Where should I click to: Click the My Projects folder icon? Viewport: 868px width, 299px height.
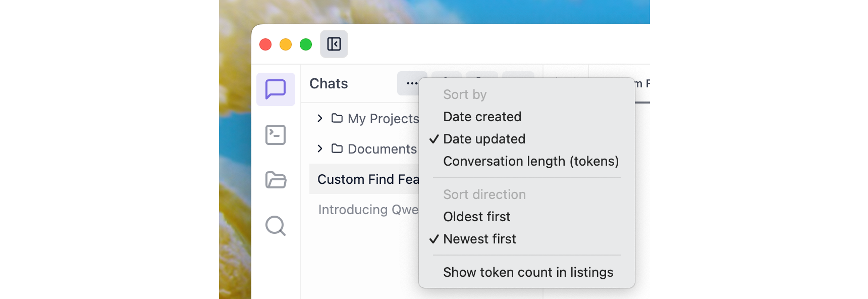click(x=337, y=118)
